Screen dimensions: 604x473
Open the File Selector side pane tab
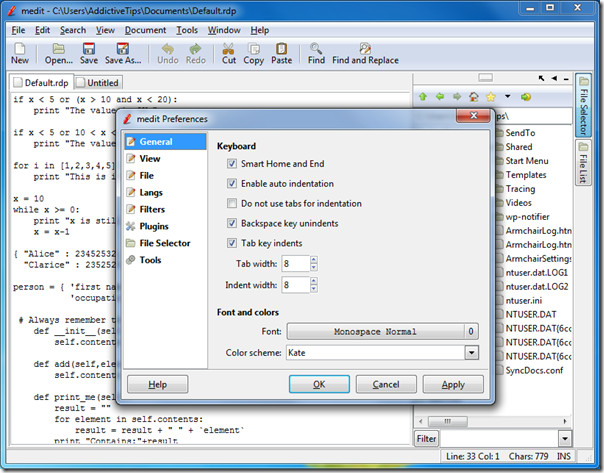(x=584, y=105)
